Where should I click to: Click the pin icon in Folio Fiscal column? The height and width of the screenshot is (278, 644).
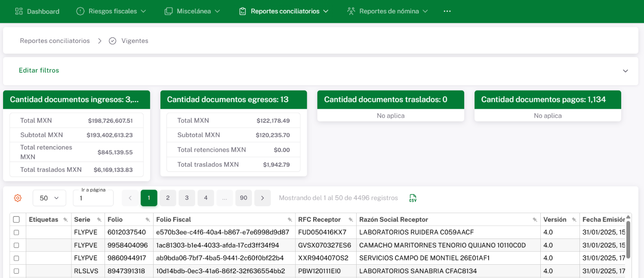click(290, 220)
